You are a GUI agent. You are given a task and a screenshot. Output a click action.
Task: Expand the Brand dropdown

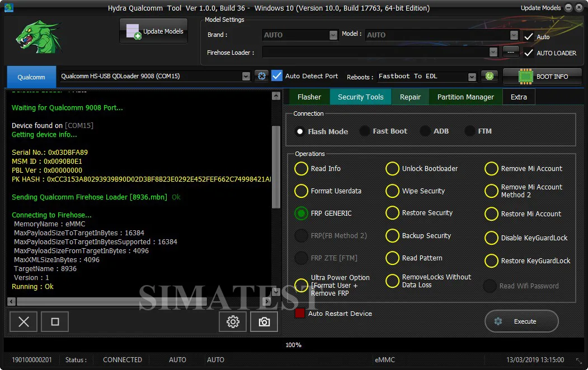[x=333, y=35]
